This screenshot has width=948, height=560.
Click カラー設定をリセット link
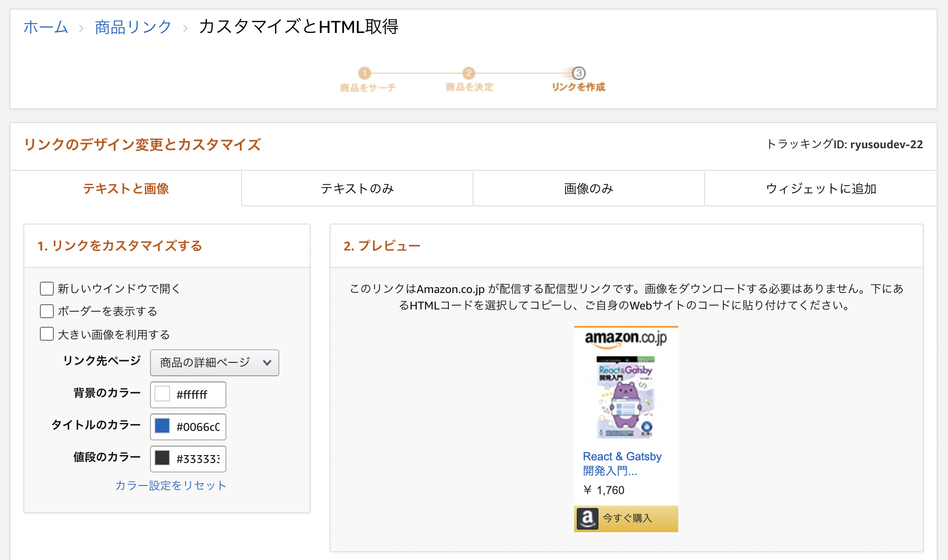pyautogui.click(x=170, y=485)
